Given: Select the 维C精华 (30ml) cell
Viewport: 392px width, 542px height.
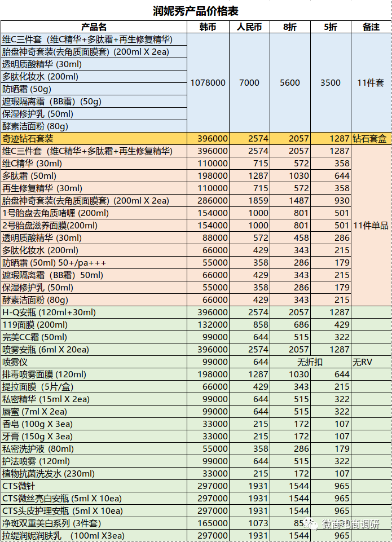Looking at the screenshot, I should [94, 164].
